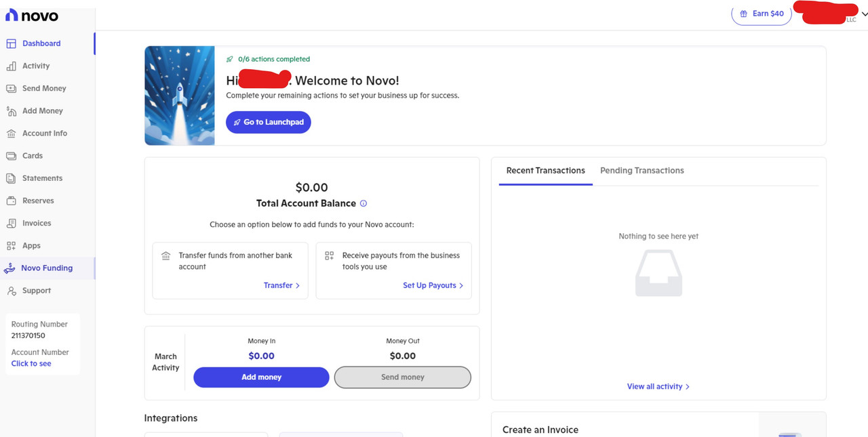Click the blue Add money button
The height and width of the screenshot is (437, 868).
262,377
